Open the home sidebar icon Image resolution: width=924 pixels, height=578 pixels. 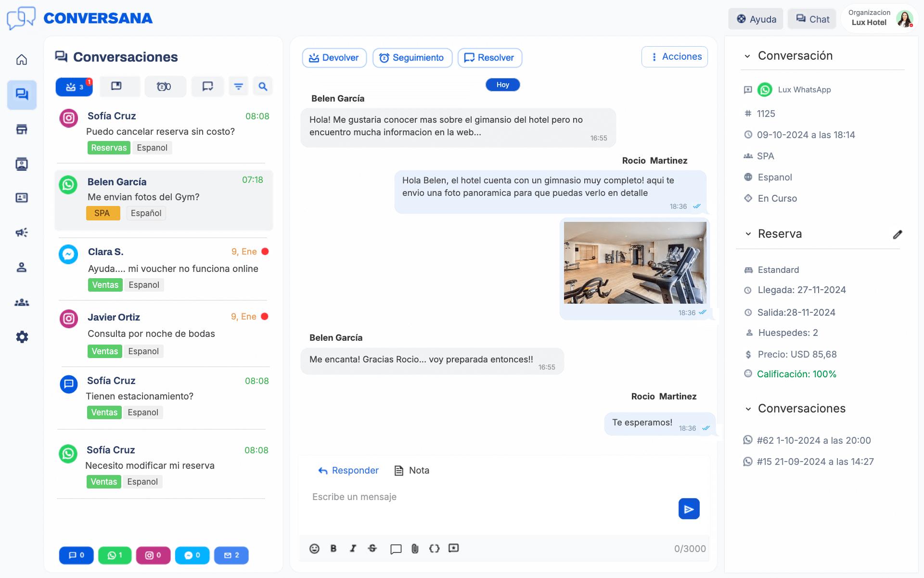(x=22, y=60)
